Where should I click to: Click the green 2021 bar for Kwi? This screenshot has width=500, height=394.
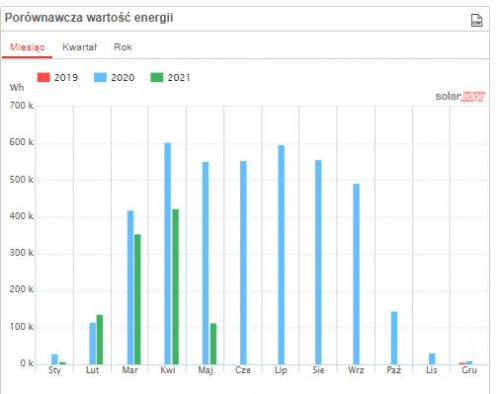point(175,287)
